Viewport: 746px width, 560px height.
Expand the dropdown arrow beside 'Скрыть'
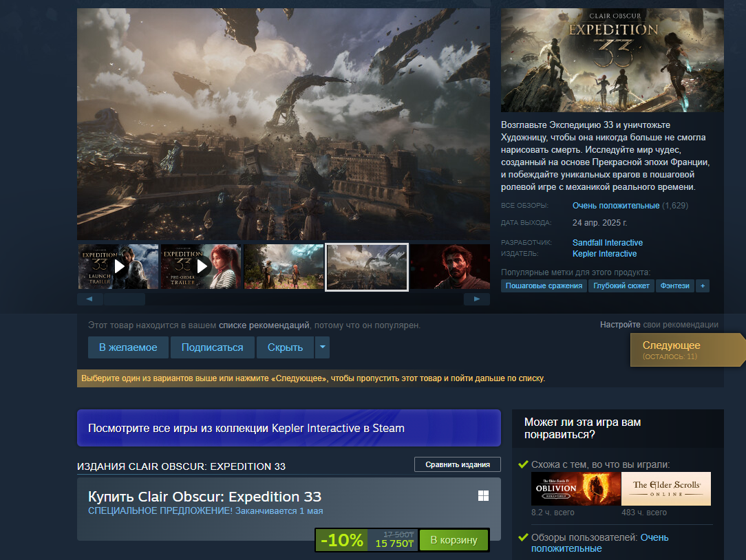323,347
